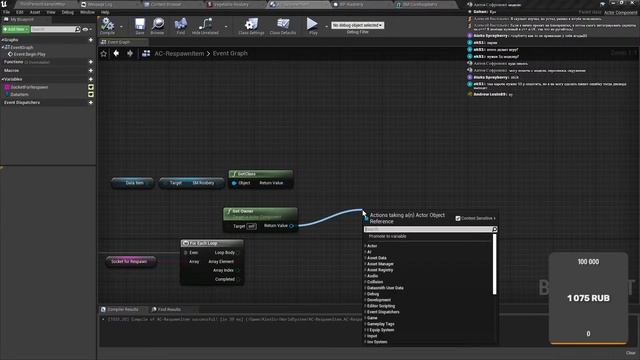This screenshot has width=640, height=360.
Task: Click the Unreal Engine logo icon
Action: [x=4, y=4]
